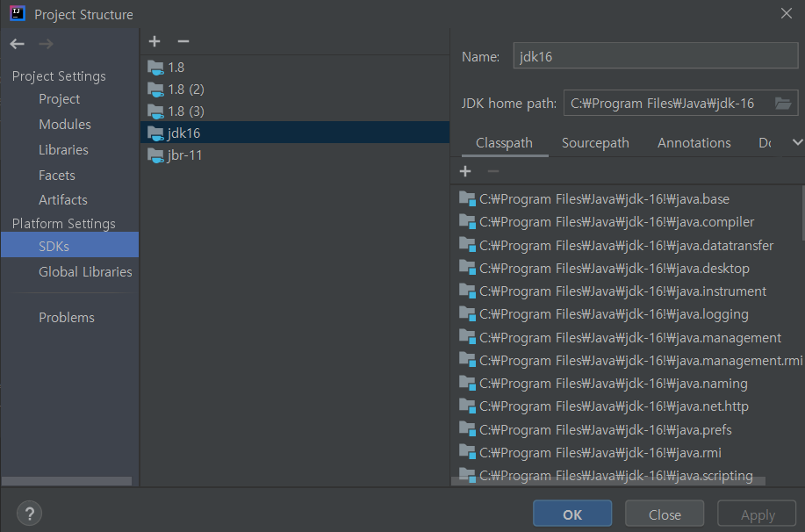805x532 pixels.
Task: Confirm with the OK button
Action: [572, 514]
